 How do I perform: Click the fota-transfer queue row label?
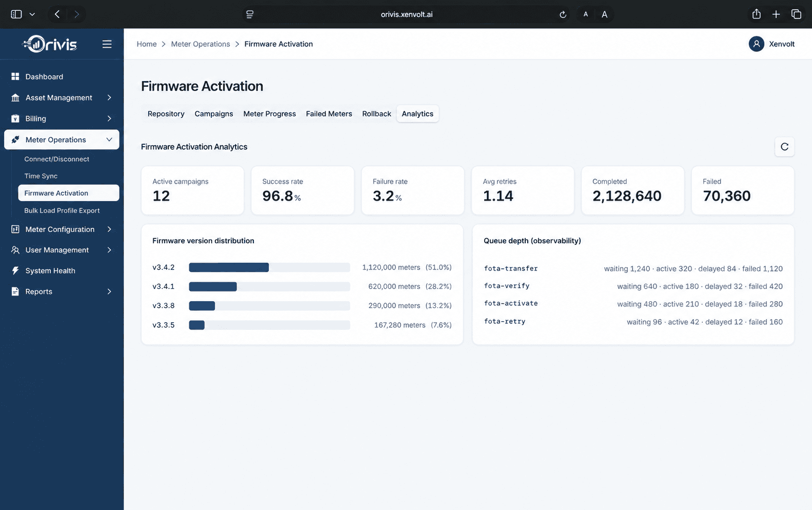coord(511,268)
